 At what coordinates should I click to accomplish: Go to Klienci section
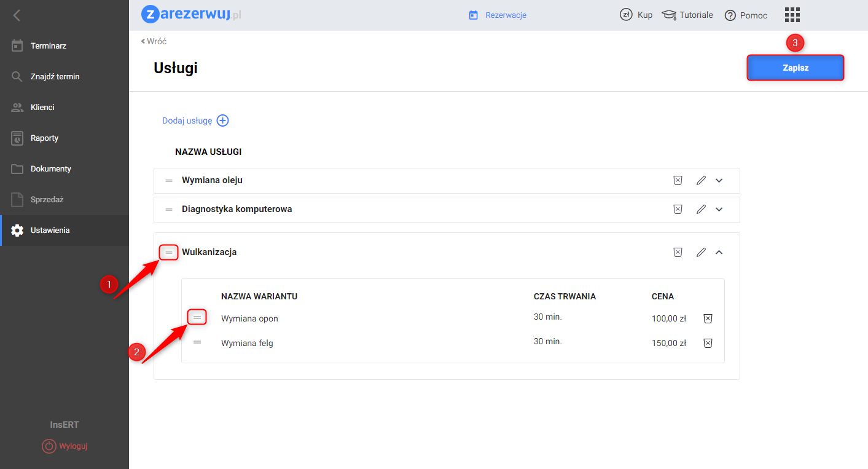pyautogui.click(x=42, y=108)
